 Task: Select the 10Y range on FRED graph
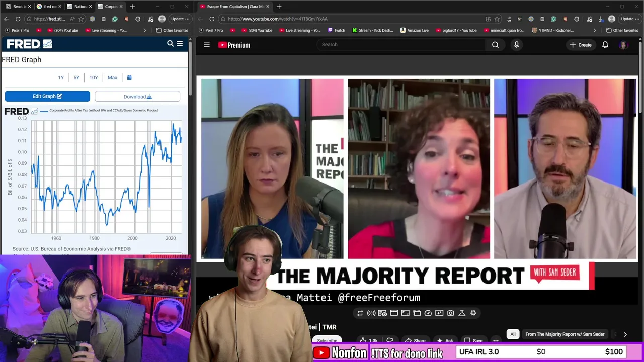94,78
